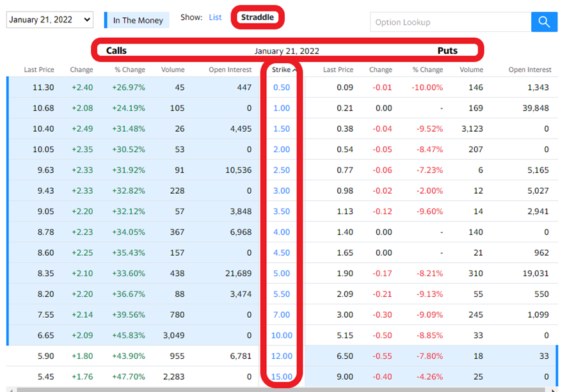Select the 12.00 strike link
567x392 pixels.
pyautogui.click(x=282, y=356)
